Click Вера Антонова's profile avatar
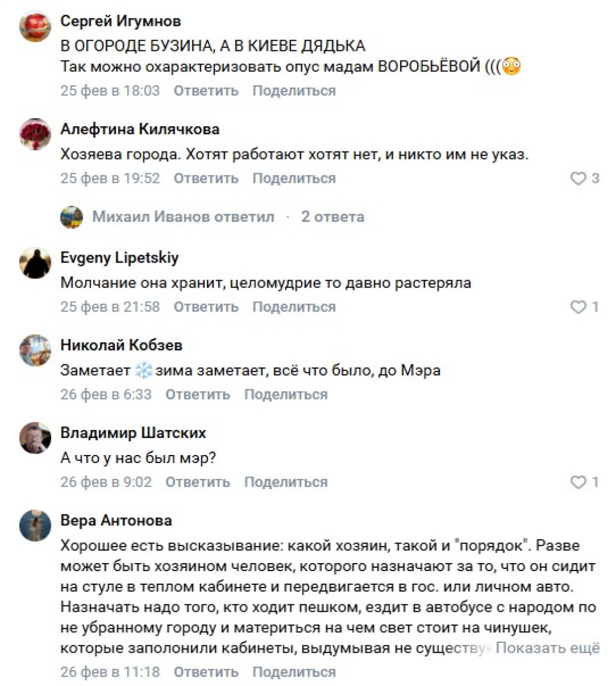Image resolution: width=616 pixels, height=686 pixels. pyautogui.click(x=35, y=525)
